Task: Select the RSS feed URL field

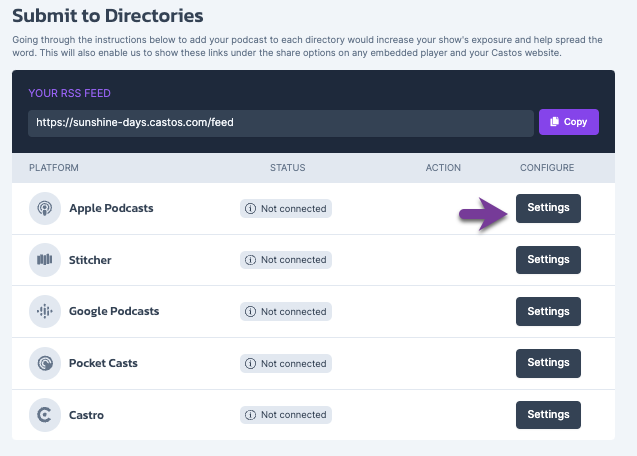Action: 280,123
